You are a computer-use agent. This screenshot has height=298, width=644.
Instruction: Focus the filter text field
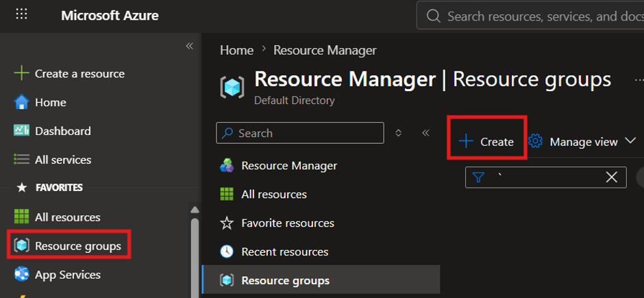(x=546, y=177)
